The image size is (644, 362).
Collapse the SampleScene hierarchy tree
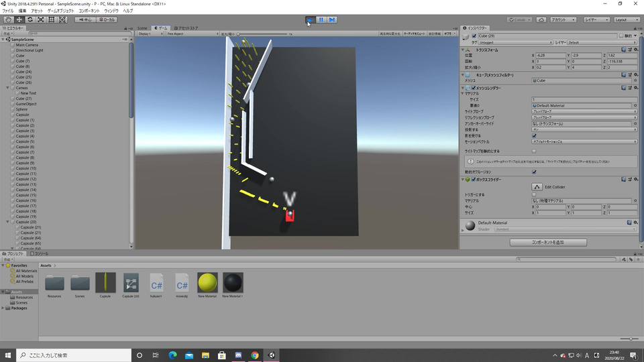3,40
